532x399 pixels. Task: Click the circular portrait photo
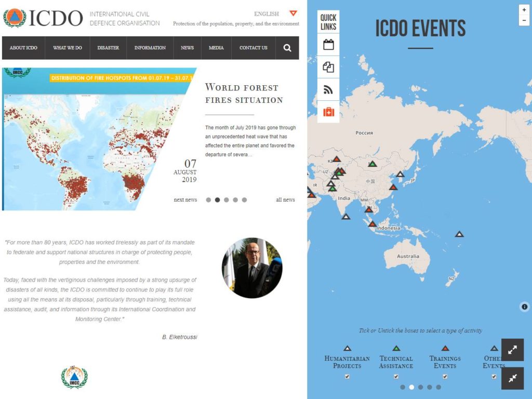252,268
